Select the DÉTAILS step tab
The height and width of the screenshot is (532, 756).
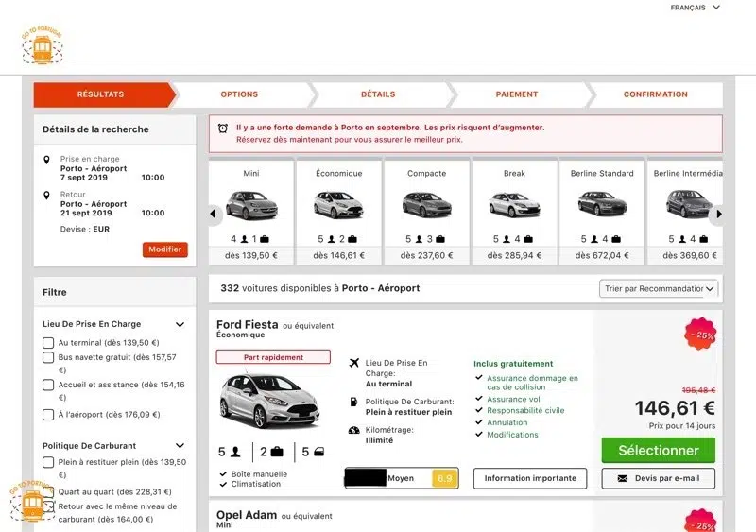pyautogui.click(x=378, y=94)
